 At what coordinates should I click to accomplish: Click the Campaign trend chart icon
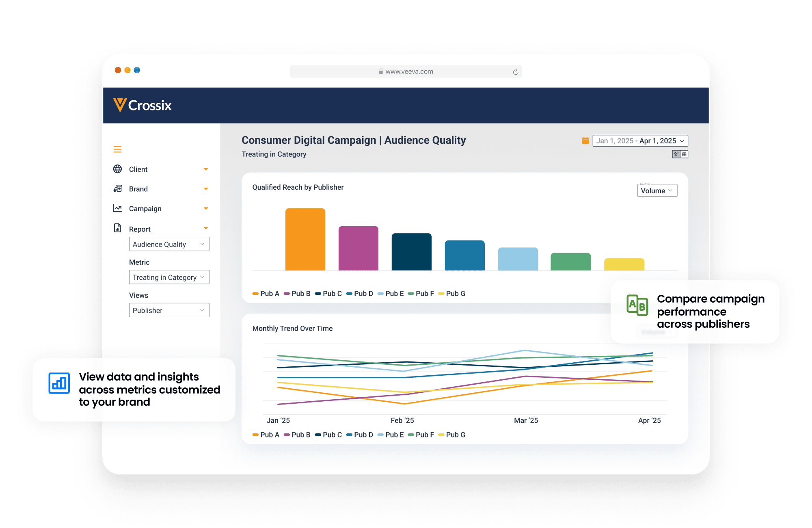coord(117,208)
